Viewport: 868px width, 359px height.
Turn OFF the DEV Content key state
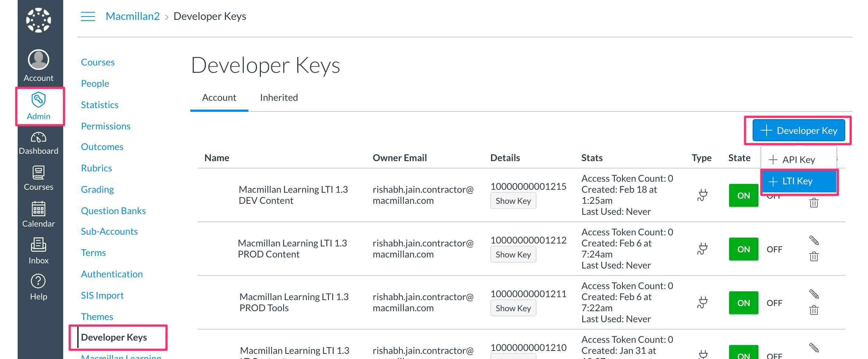point(774,196)
